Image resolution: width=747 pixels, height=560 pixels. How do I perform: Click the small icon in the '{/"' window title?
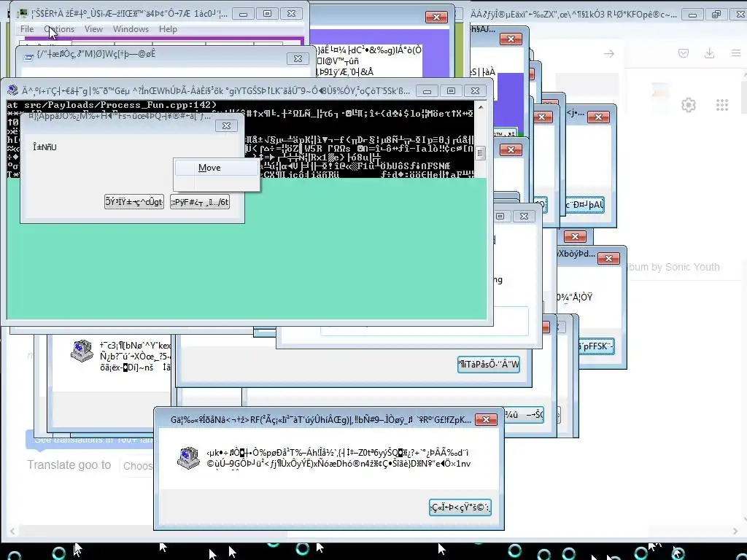click(x=28, y=57)
